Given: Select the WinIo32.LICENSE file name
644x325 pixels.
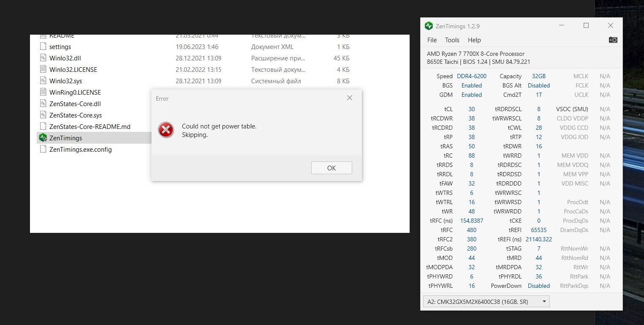Looking at the screenshot, I should click(x=73, y=70).
